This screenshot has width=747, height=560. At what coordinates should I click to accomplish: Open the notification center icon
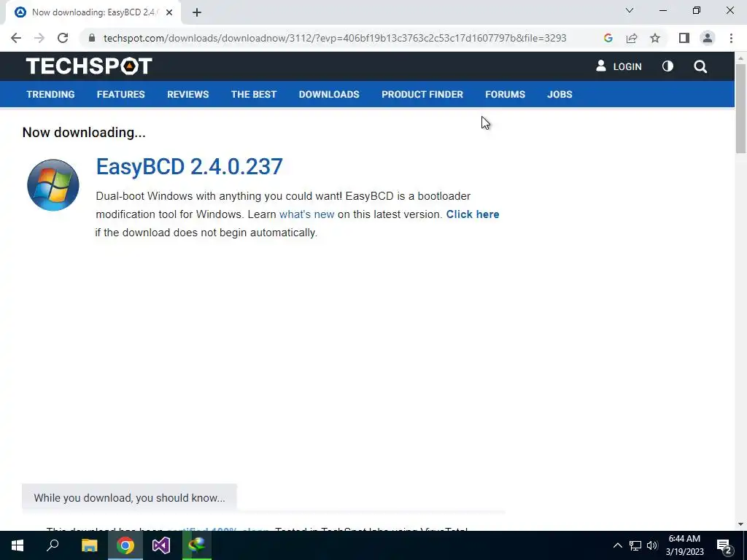[x=724, y=547]
